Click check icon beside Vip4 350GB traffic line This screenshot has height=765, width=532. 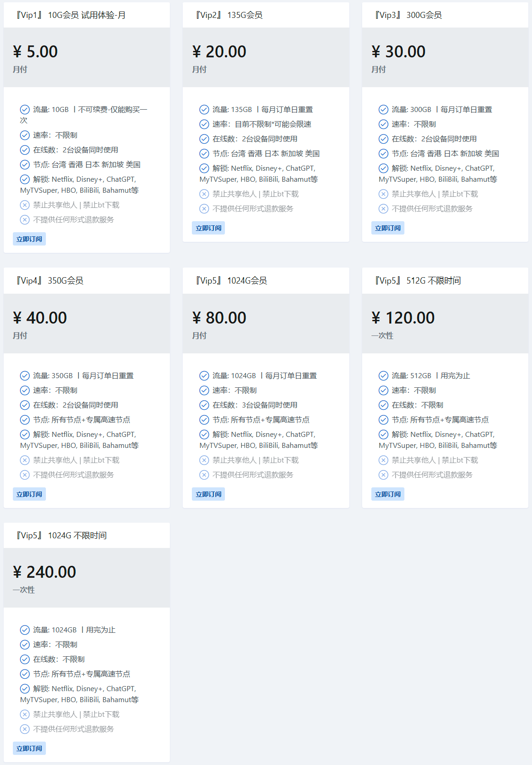(x=25, y=376)
